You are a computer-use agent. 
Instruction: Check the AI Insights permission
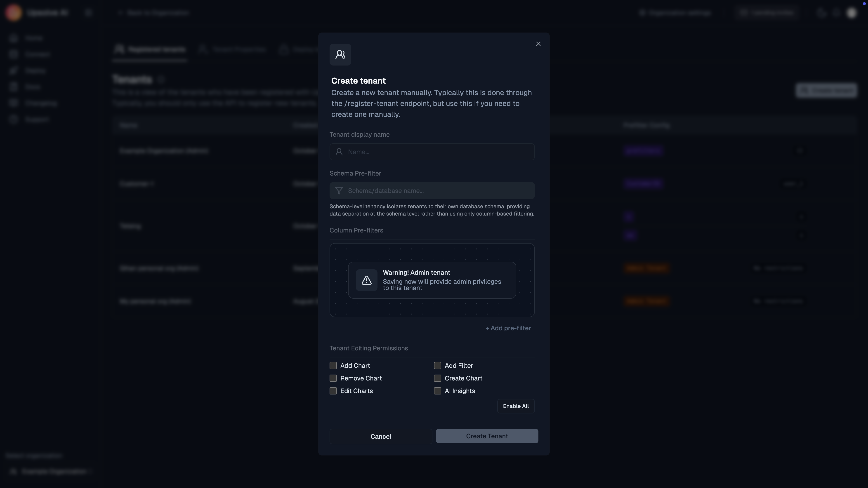437,391
